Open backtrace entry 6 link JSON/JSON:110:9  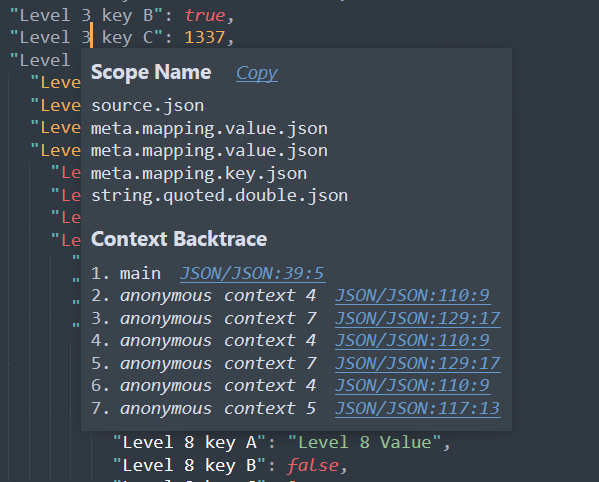[413, 386]
